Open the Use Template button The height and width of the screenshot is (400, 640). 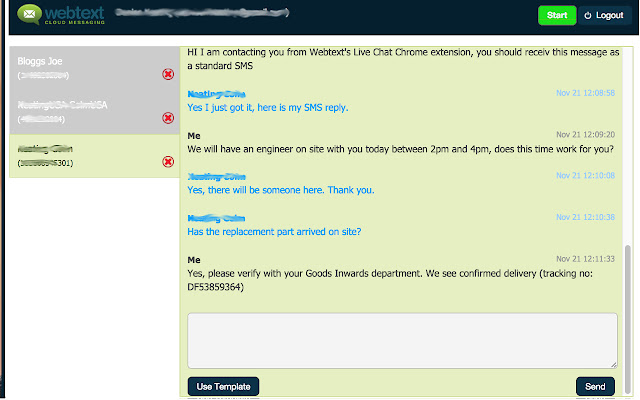tap(223, 387)
